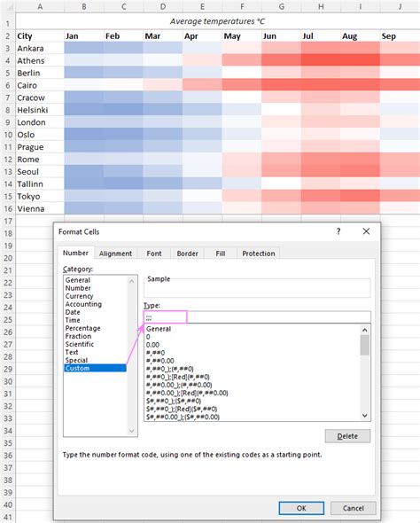Screen dimensions: 420x523
Task: Select column E header
Action: click(x=202, y=6)
